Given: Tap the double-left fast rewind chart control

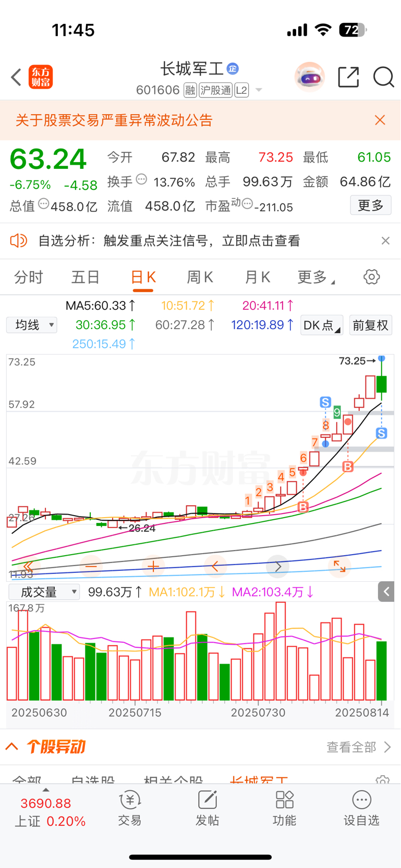Looking at the screenshot, I should (x=29, y=566).
